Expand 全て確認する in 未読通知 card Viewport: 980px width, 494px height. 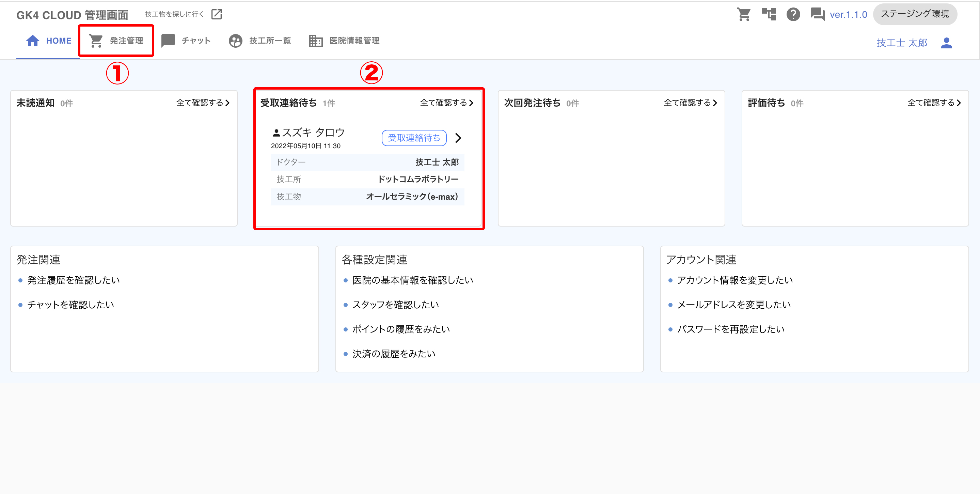[x=203, y=103]
